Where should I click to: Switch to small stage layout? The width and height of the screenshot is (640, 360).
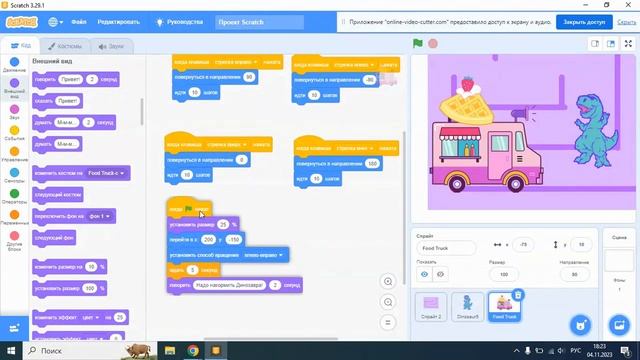click(595, 44)
